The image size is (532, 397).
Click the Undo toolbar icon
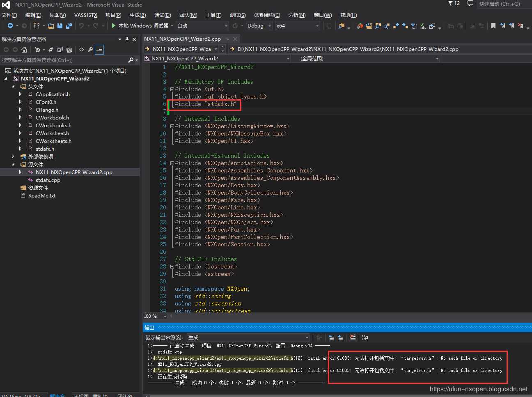click(81, 25)
